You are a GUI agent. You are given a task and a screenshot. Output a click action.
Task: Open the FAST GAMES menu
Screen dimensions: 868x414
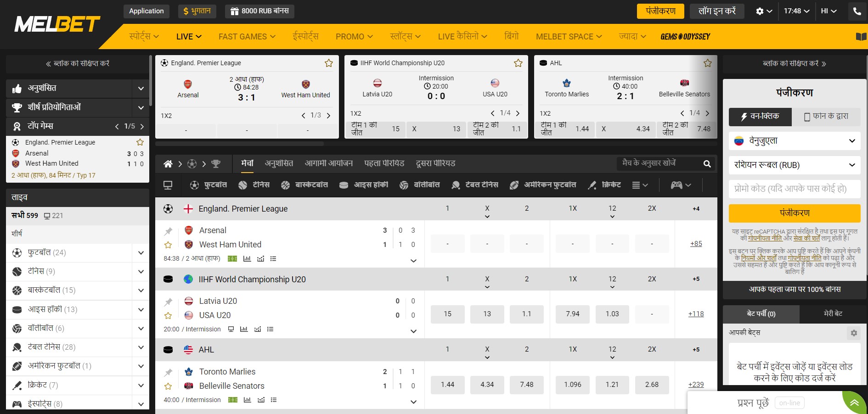coord(247,37)
